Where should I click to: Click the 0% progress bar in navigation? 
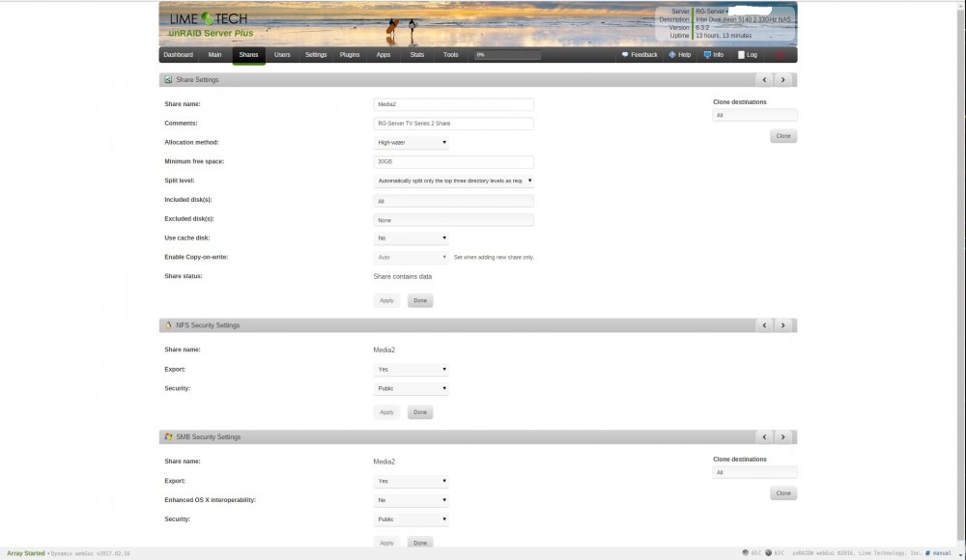tap(508, 55)
